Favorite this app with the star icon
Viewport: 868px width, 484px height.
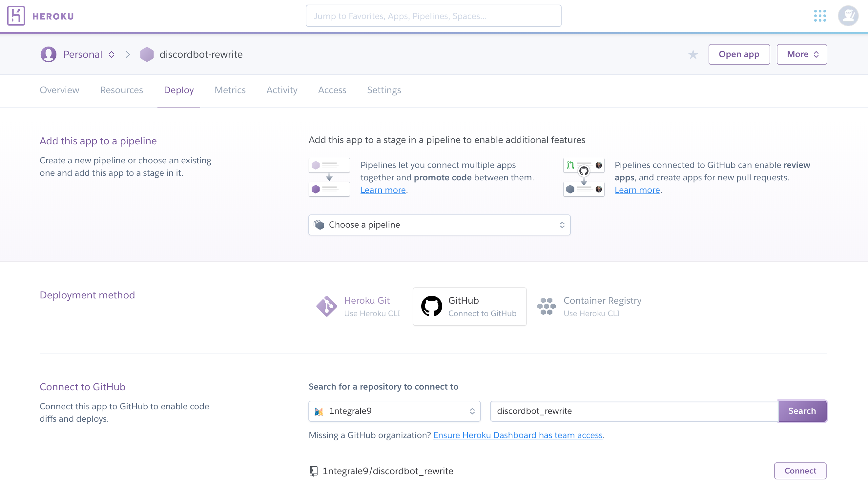pos(693,54)
